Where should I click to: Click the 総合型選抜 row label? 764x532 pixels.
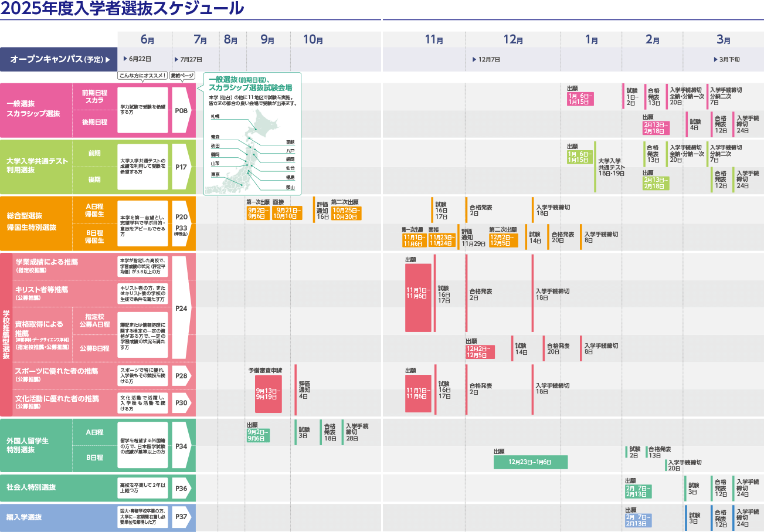pos(24,216)
